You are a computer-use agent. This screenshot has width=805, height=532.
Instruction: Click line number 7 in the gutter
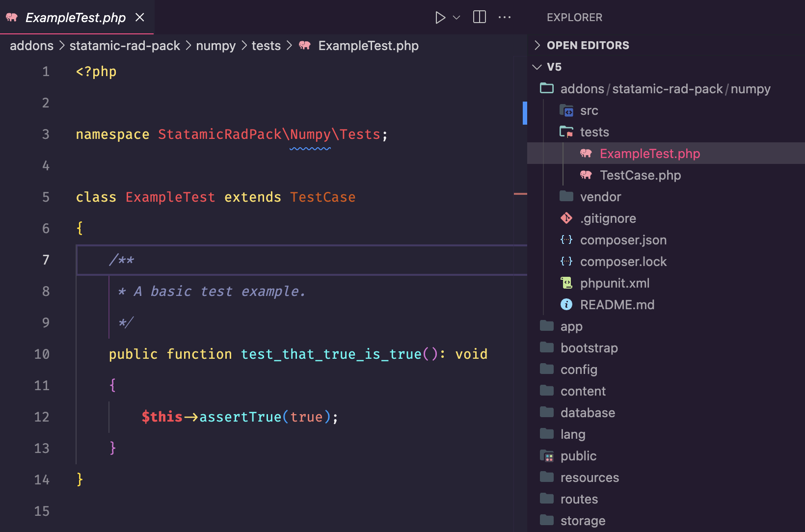tap(46, 260)
